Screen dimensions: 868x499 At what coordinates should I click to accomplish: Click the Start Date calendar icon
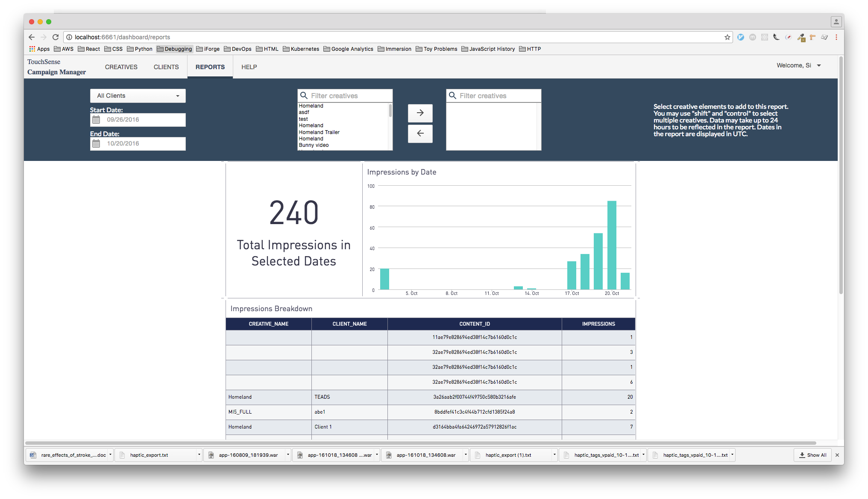(97, 120)
